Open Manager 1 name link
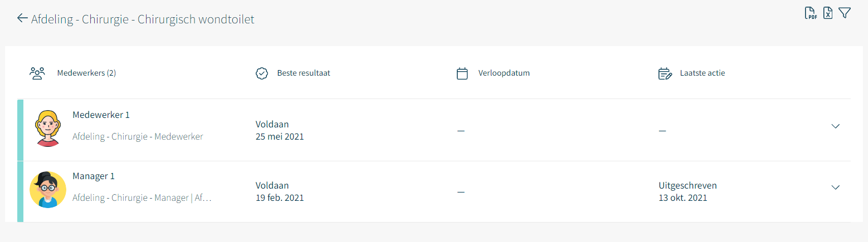Screen dimensions: 868x242 click(94, 176)
